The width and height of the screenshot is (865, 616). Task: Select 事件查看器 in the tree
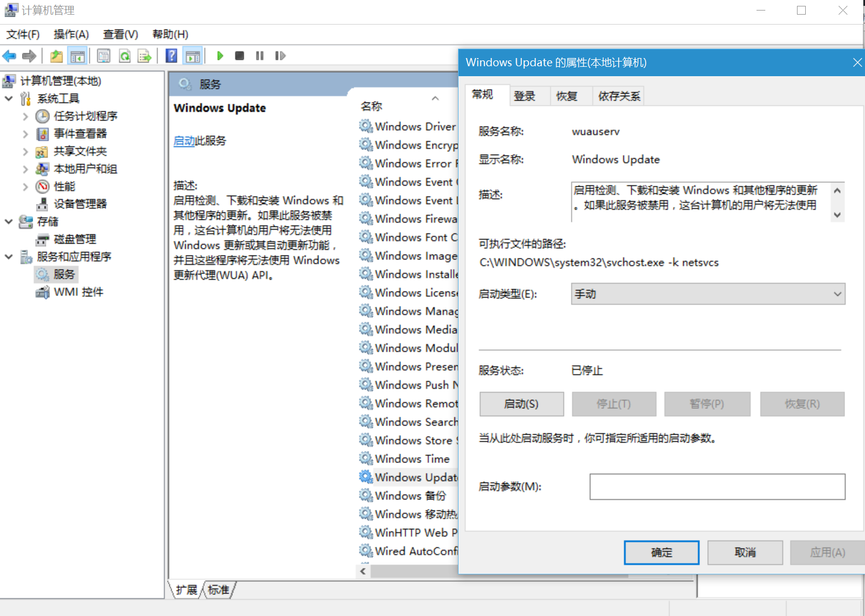click(x=80, y=134)
